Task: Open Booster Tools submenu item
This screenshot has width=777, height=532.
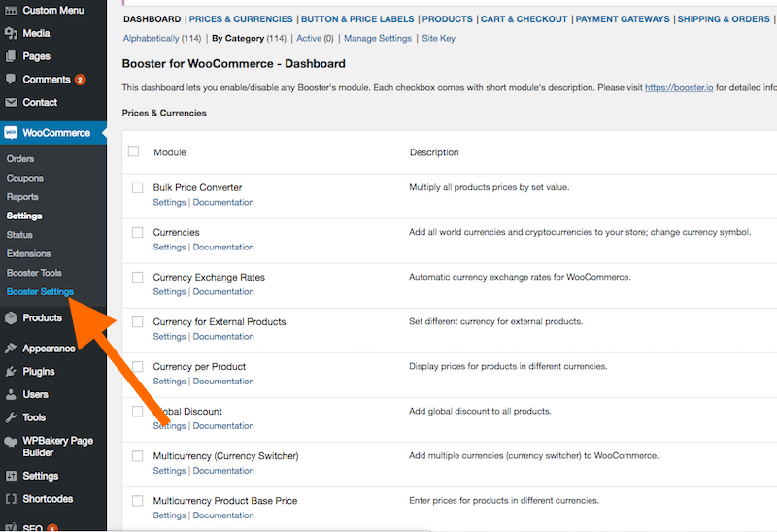Action: pos(34,273)
